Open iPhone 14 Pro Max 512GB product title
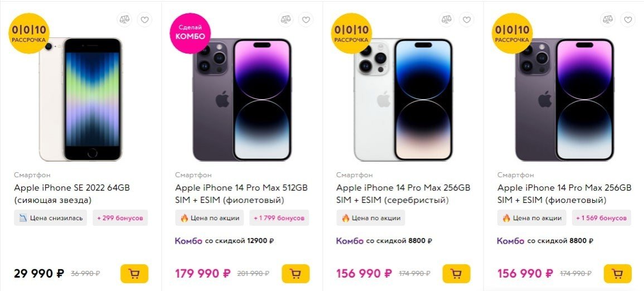The height and width of the screenshot is (291, 644). 241,188
